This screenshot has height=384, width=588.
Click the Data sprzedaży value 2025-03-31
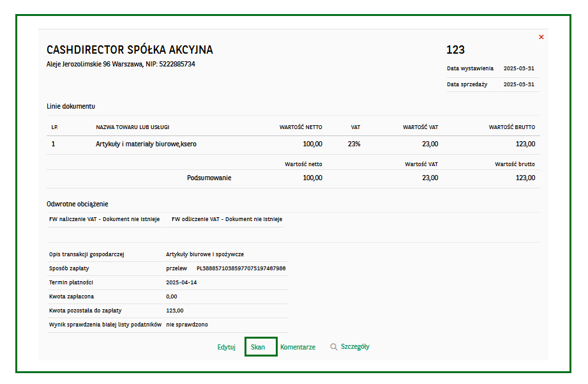(518, 84)
